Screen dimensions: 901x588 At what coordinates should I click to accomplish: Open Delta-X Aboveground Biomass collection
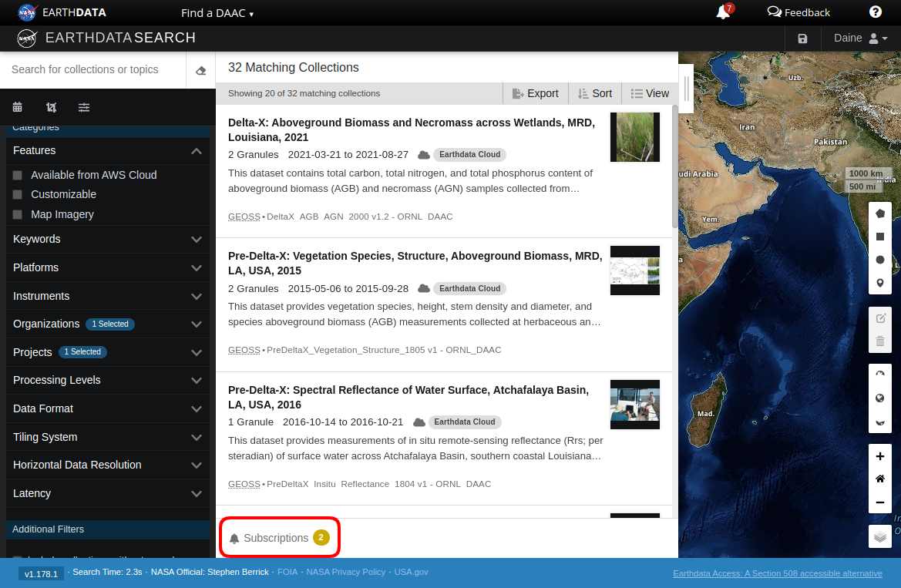pos(412,130)
